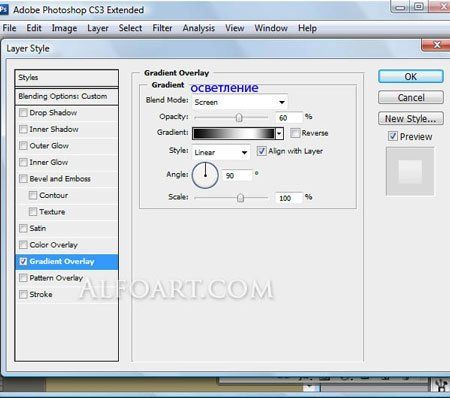Viewport: 450px width, 398px height.
Task: Enable the Outer Glow checkbox
Action: point(23,146)
